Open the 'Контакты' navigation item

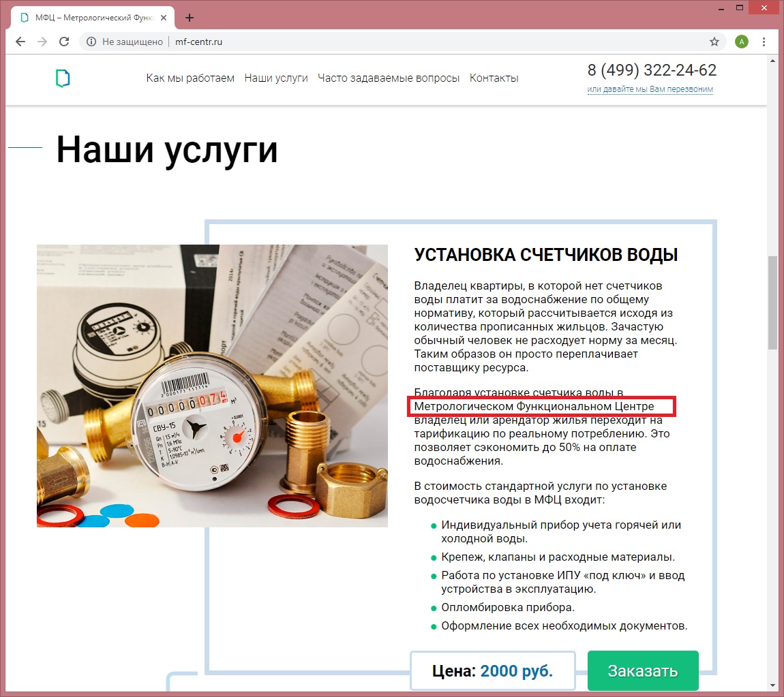[494, 78]
